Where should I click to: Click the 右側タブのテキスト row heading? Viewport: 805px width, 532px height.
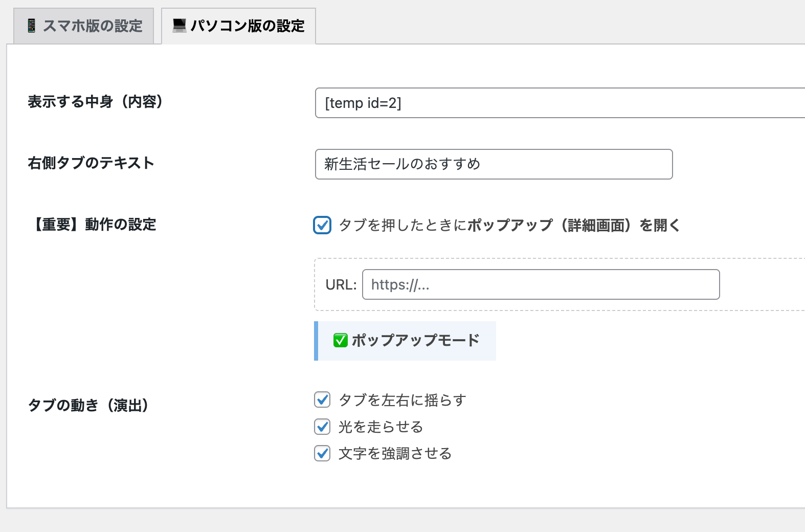pos(91,163)
